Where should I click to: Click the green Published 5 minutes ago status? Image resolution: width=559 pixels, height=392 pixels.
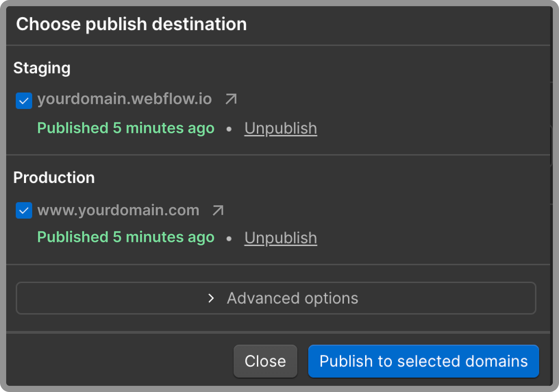(x=126, y=128)
